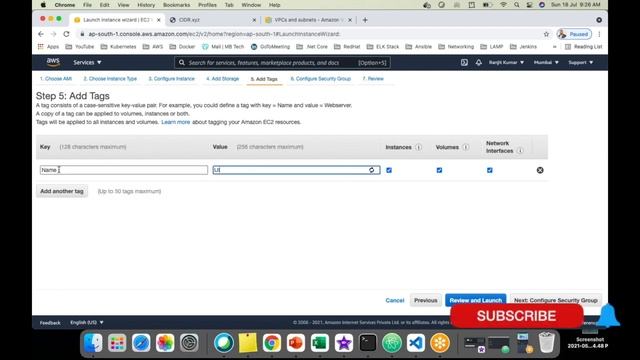The height and width of the screenshot is (360, 640).
Task: Click the tag Key field containing Name
Action: [x=124, y=170]
